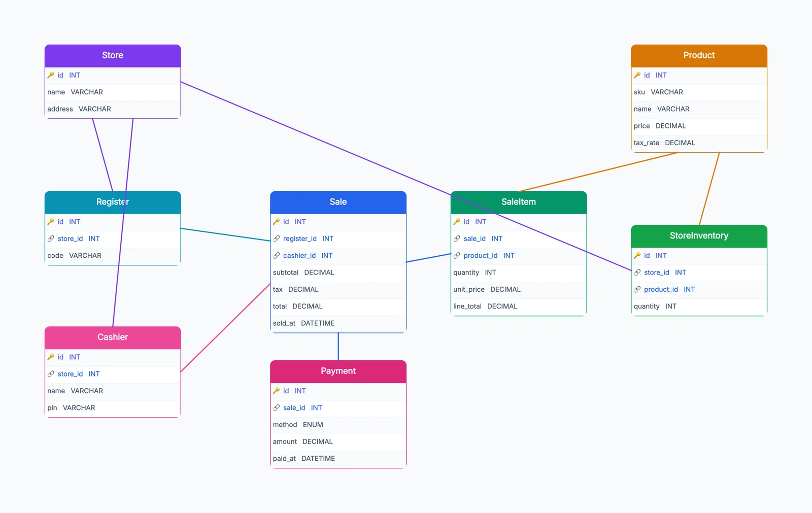812x513 pixels.
Task: Click the link icon beside Payment sale_id
Action: point(277,408)
